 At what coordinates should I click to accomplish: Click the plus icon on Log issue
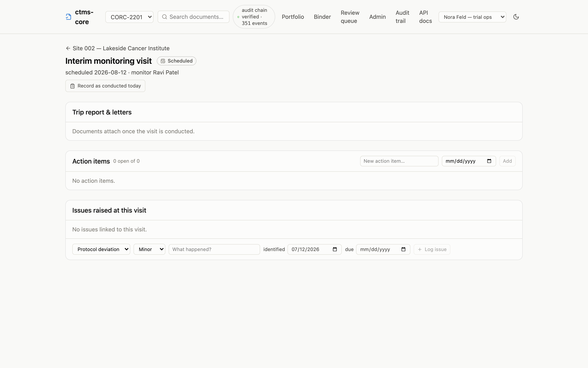click(x=420, y=249)
